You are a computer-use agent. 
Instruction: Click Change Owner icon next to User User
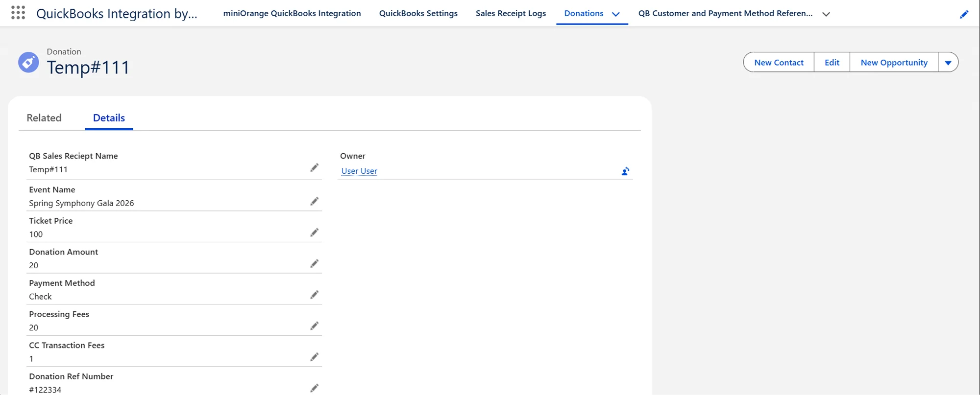(625, 171)
